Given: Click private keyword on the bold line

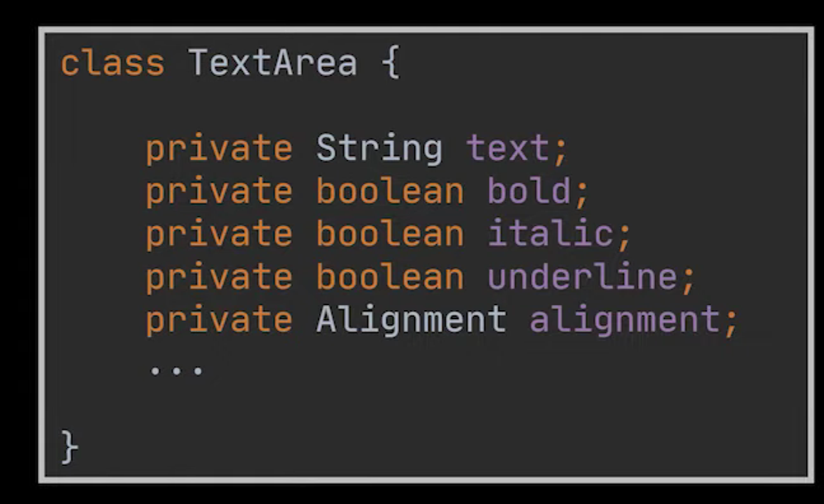Looking at the screenshot, I should (219, 192).
